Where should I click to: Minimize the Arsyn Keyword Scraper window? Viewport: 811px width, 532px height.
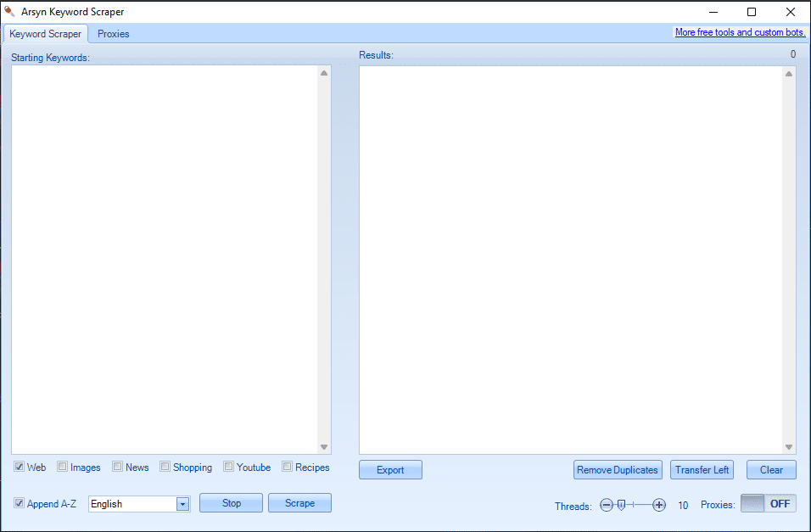pyautogui.click(x=713, y=12)
